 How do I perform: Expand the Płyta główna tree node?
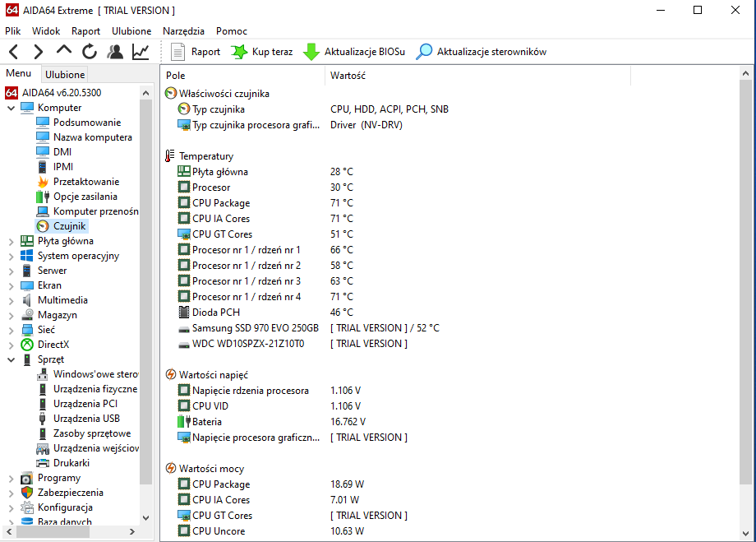click(11, 241)
